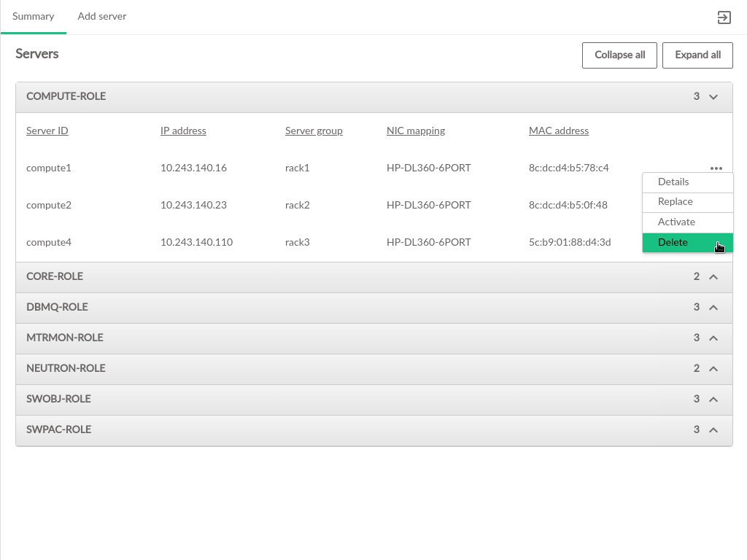
Task: Click the MAC address column header
Action: coord(558,131)
